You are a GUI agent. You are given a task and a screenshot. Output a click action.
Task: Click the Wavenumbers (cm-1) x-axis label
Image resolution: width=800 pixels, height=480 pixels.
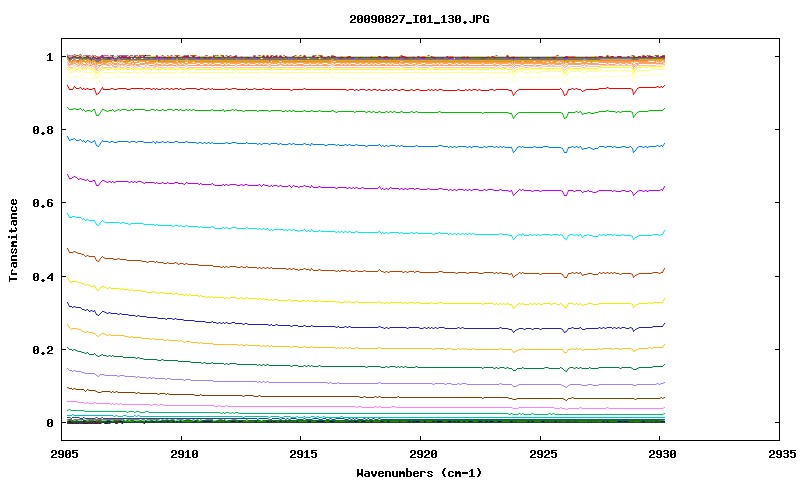[419, 473]
